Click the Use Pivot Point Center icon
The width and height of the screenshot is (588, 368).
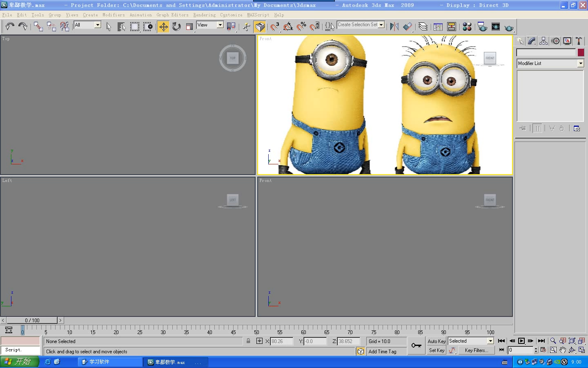[x=231, y=27]
